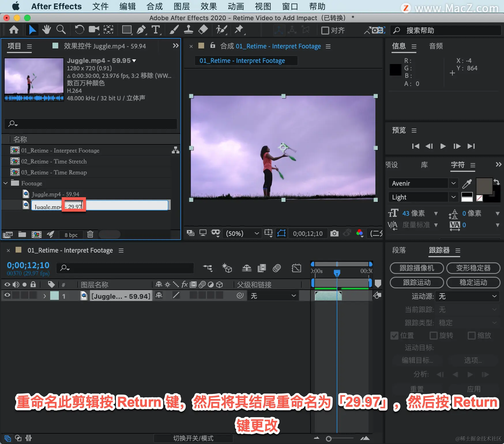Open the Juggle.mp4 footage name dropdown arrow
The width and height of the screenshot is (504, 444).
pos(134,61)
